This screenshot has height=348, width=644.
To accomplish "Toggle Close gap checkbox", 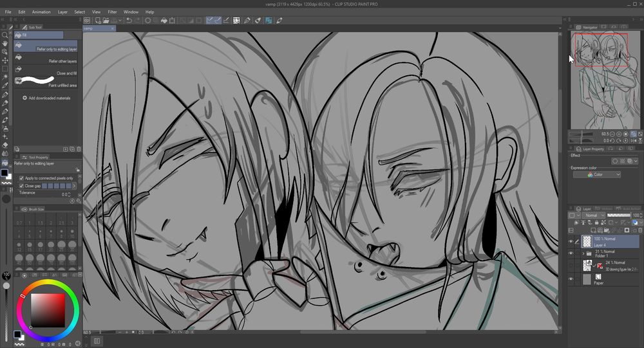I will [21, 186].
